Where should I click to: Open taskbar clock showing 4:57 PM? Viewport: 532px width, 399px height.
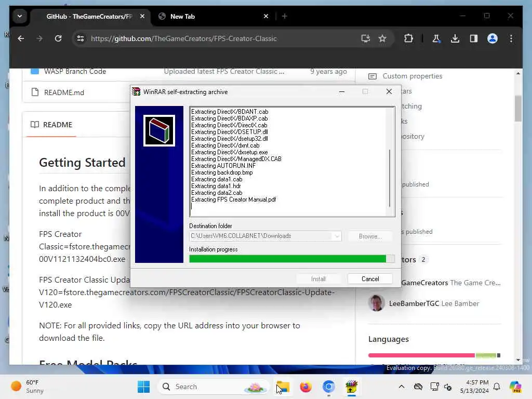click(475, 387)
